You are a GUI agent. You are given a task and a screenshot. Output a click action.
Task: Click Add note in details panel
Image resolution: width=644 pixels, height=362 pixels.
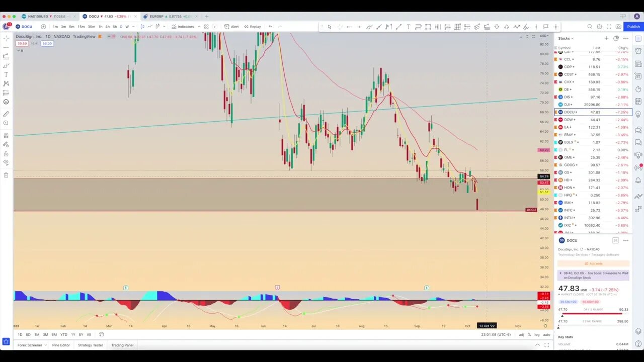(x=594, y=263)
